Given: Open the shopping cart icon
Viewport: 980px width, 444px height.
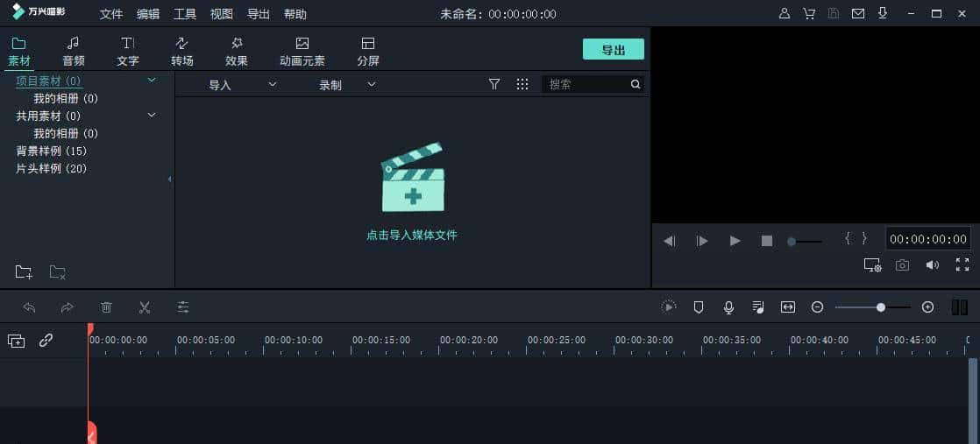Looking at the screenshot, I should 809,13.
